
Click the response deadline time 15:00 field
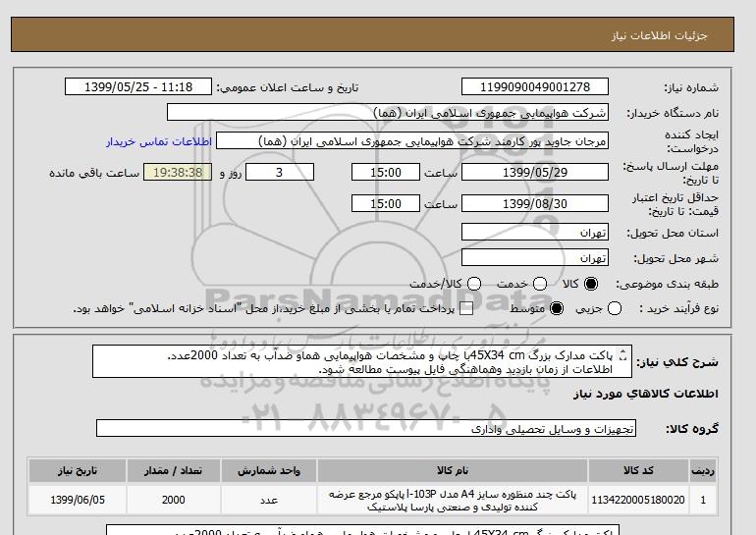coord(386,172)
